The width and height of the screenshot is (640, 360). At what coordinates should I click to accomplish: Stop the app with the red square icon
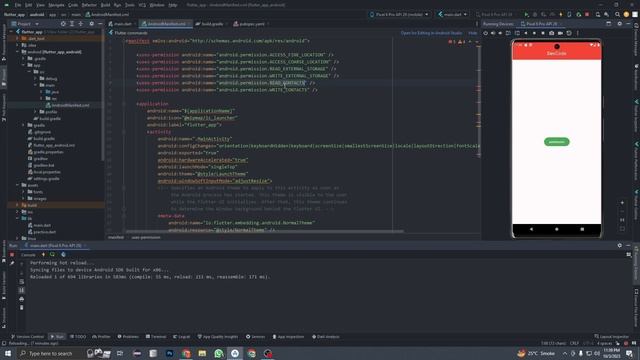click(587, 14)
